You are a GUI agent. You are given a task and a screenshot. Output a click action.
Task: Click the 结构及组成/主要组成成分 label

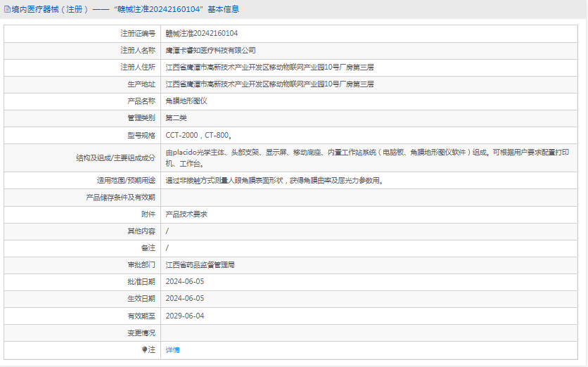[x=115, y=157]
